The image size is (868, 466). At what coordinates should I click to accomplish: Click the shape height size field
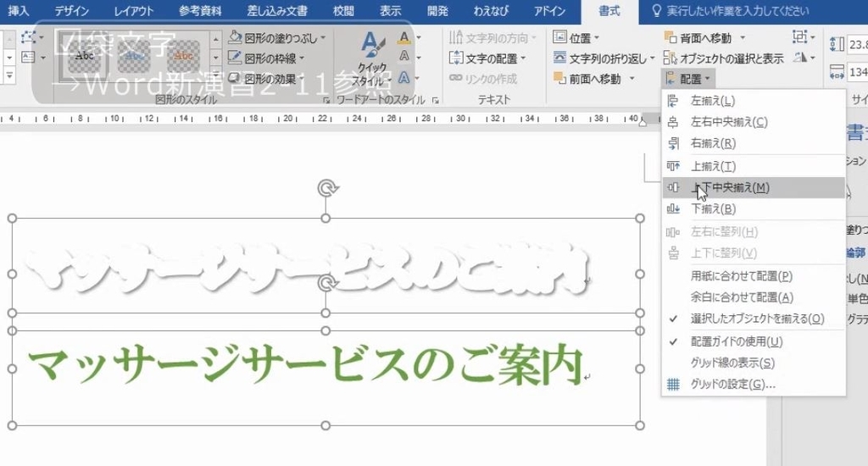[x=859, y=44]
